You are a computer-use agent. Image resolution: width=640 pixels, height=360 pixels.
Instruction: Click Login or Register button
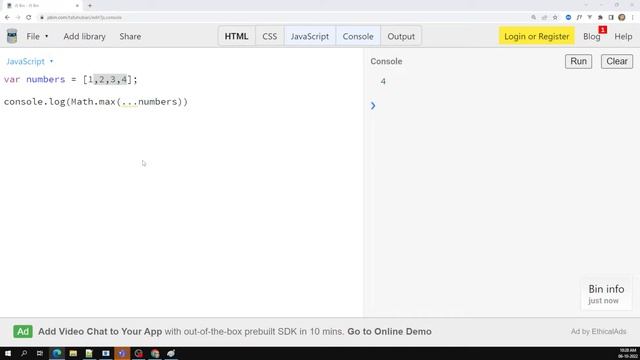coord(536,36)
